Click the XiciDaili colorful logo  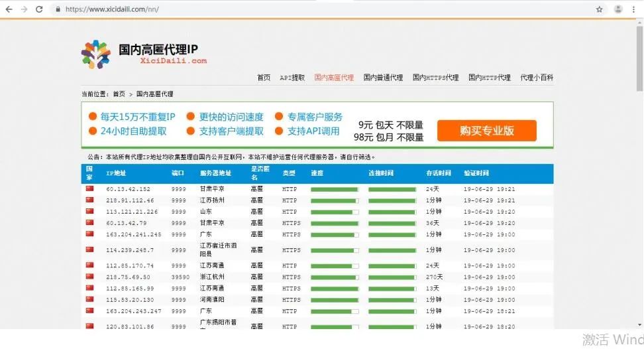pos(95,54)
